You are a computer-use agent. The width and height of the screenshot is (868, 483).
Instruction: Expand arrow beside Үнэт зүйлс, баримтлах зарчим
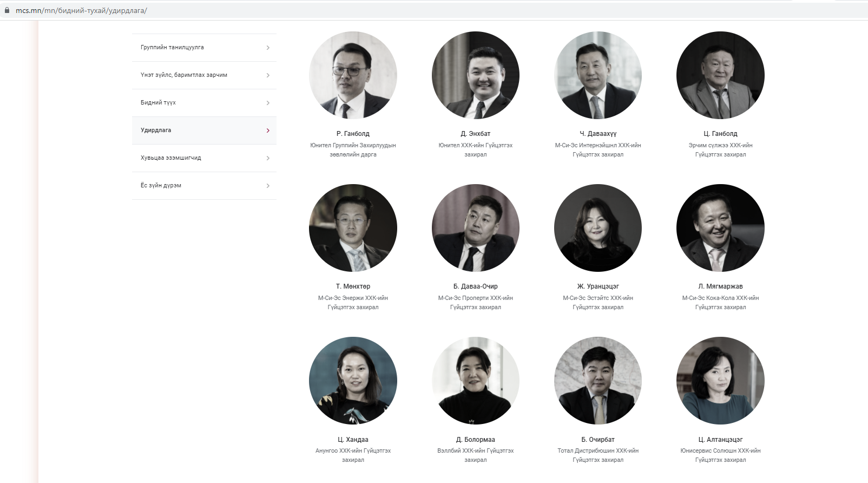pyautogui.click(x=268, y=75)
